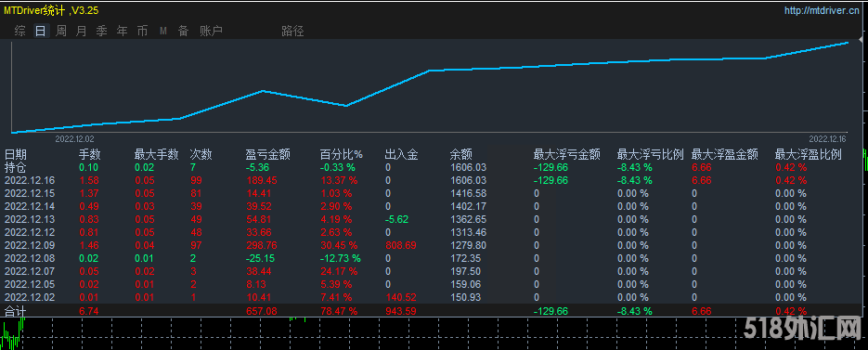The image size is (868, 350).
Task: Click the trade count 99
Action: coord(196,180)
